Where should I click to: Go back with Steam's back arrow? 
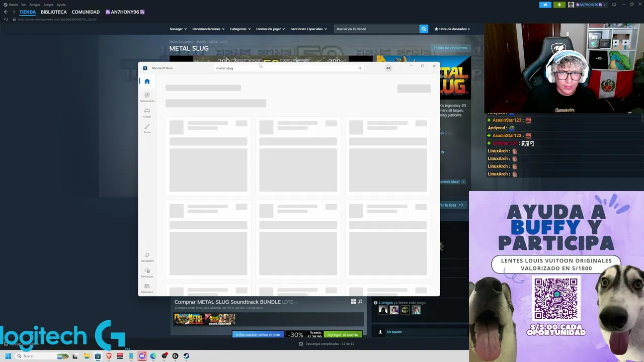pos(6,12)
